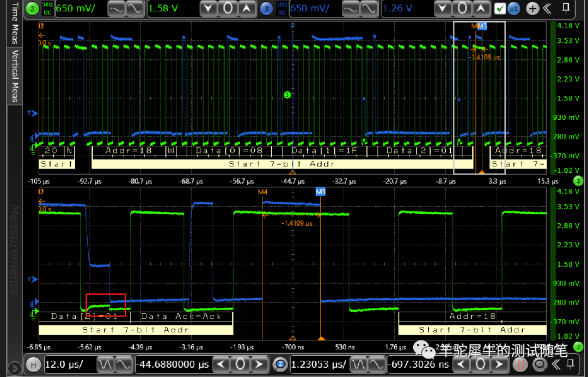Click the green channel 2 button
This screenshot has height=377, width=588.
(32, 8)
